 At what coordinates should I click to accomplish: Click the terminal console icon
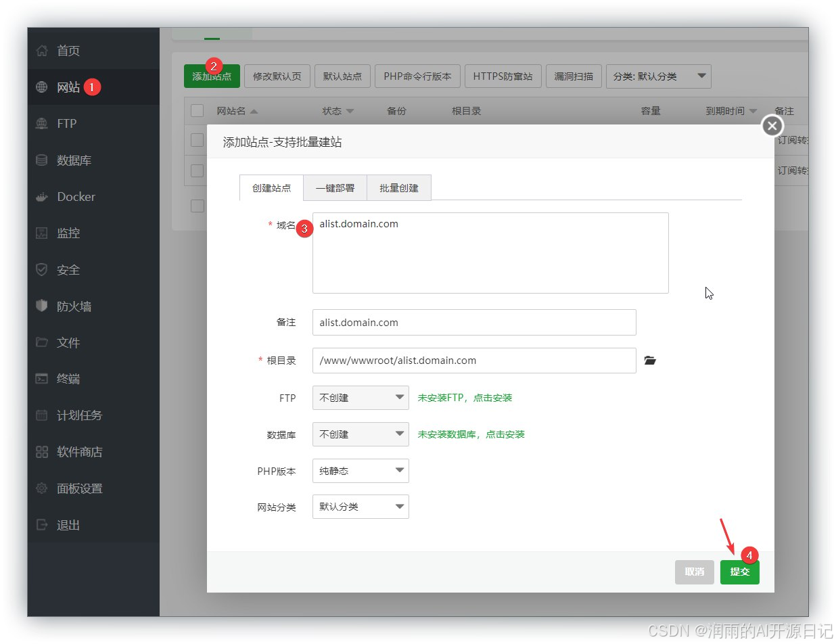coord(42,379)
